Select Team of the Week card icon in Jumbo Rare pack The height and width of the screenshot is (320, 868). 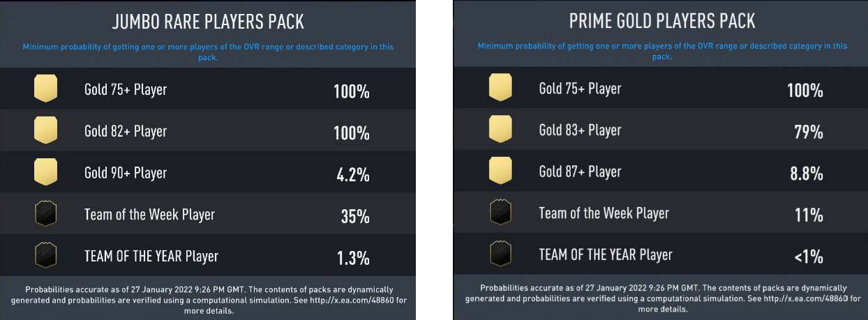tap(45, 214)
